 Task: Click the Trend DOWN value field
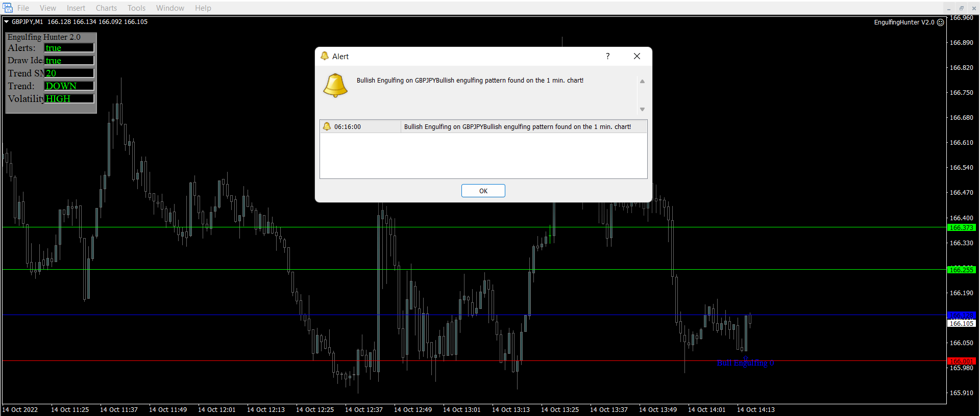[69, 86]
